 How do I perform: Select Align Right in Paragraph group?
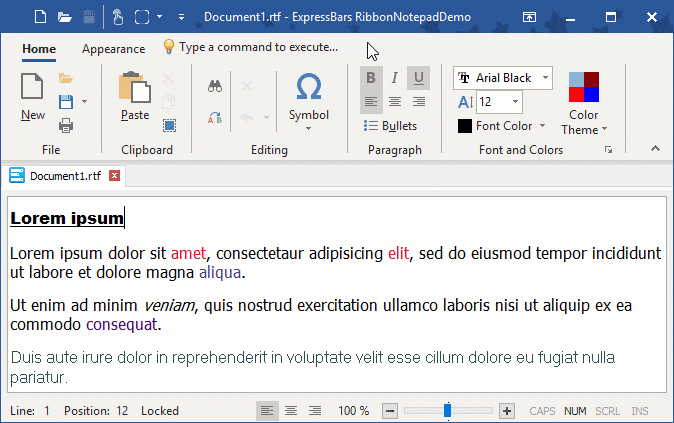419,102
